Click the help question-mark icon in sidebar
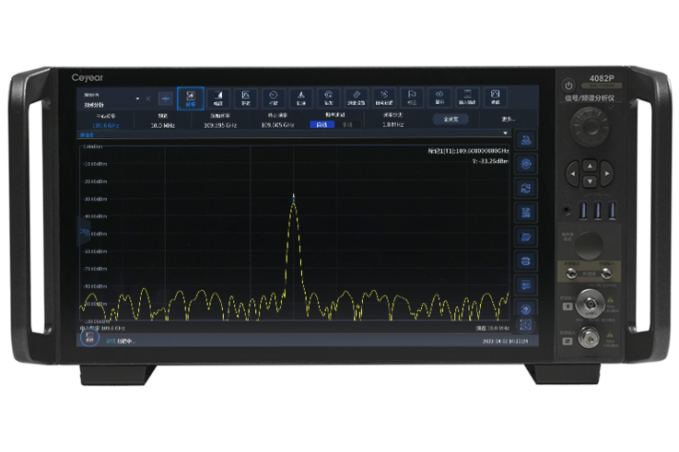The width and height of the screenshot is (679, 452). pos(526,309)
